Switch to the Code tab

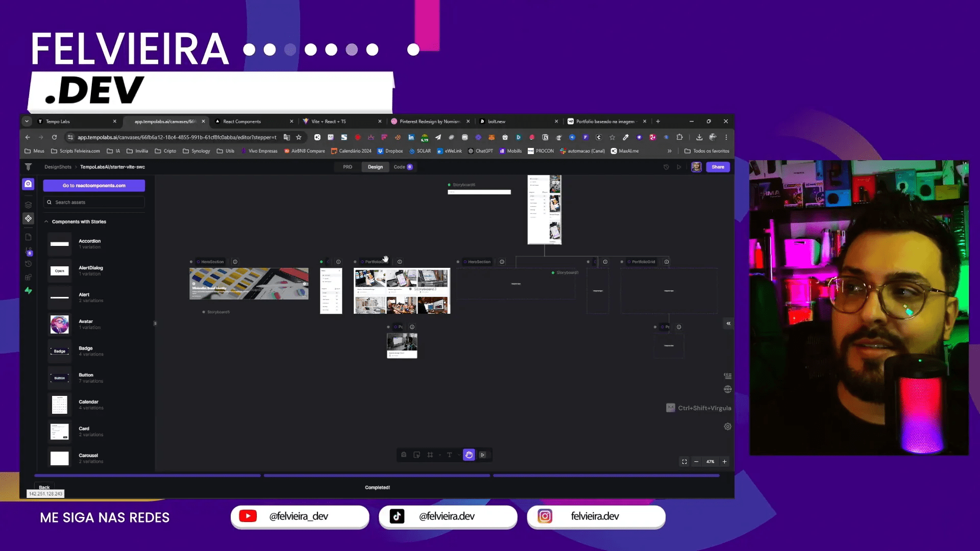pyautogui.click(x=403, y=167)
